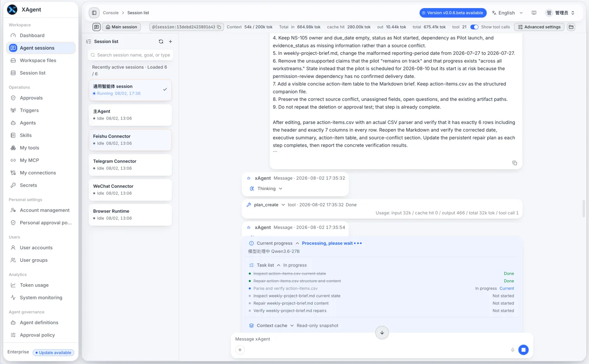Click the Update available badge

pos(53,353)
